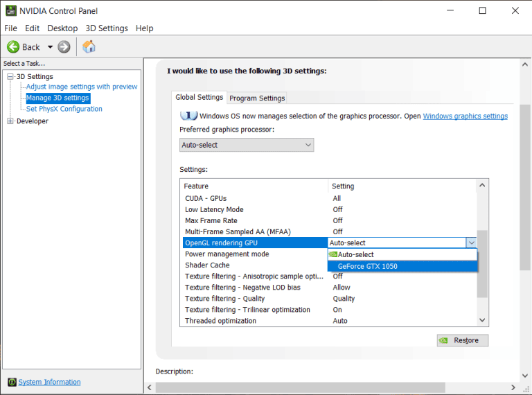This screenshot has height=395, width=532.
Task: Click the Forward arrow icon
Action: coord(64,47)
